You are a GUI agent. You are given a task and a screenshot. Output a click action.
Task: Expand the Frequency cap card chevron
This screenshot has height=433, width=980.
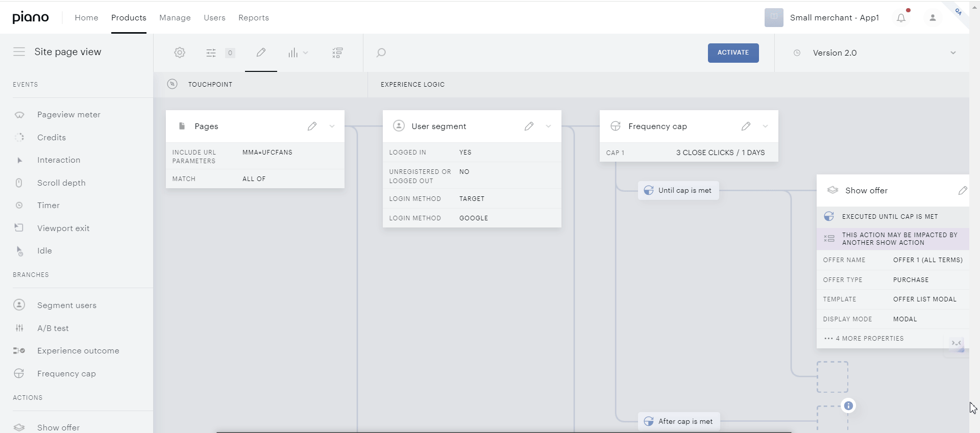click(765, 126)
